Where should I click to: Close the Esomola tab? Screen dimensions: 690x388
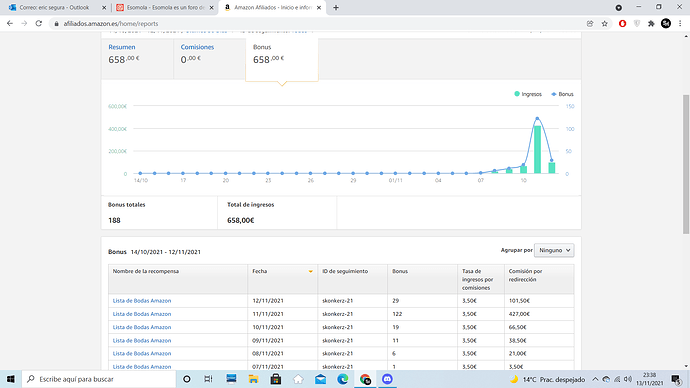pos(211,7)
